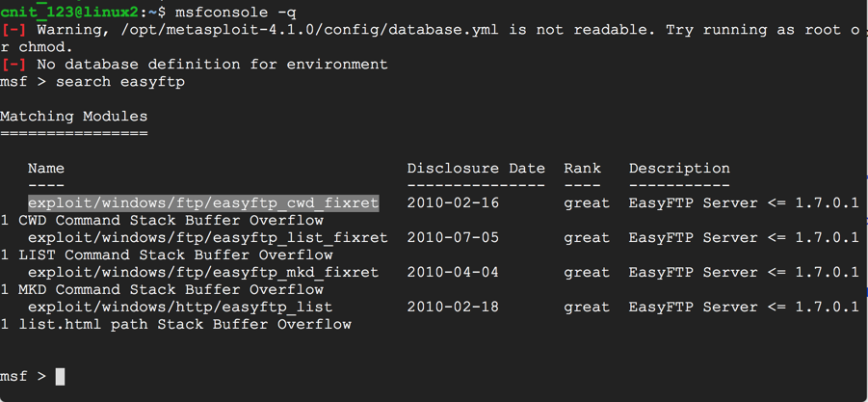
Task: Click the Disclosure Date column header
Action: click(476, 169)
